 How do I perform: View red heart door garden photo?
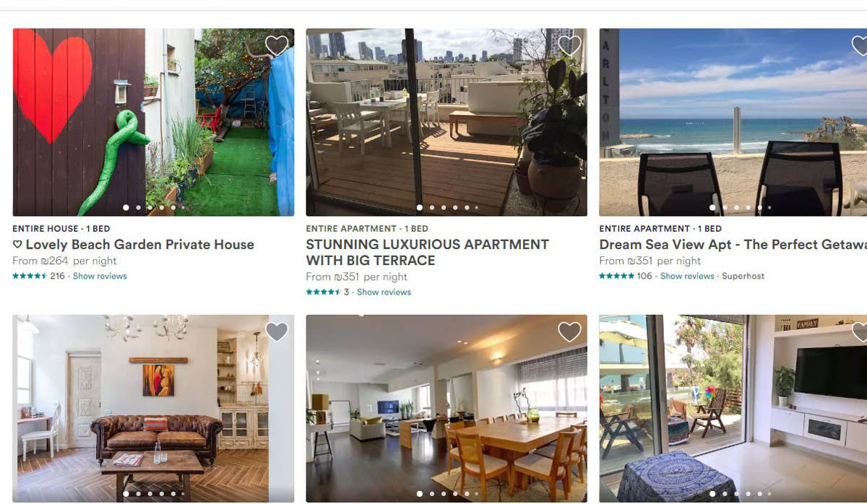click(153, 122)
